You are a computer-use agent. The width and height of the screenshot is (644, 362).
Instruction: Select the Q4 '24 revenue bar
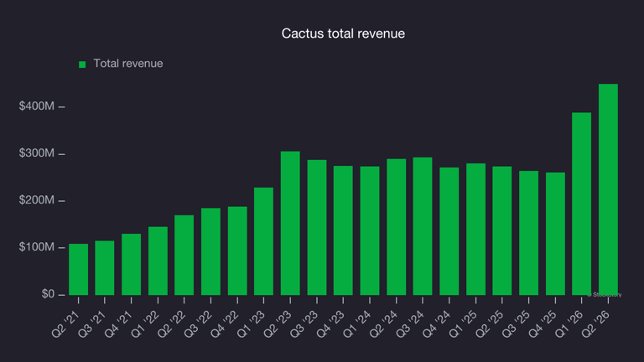449,231
